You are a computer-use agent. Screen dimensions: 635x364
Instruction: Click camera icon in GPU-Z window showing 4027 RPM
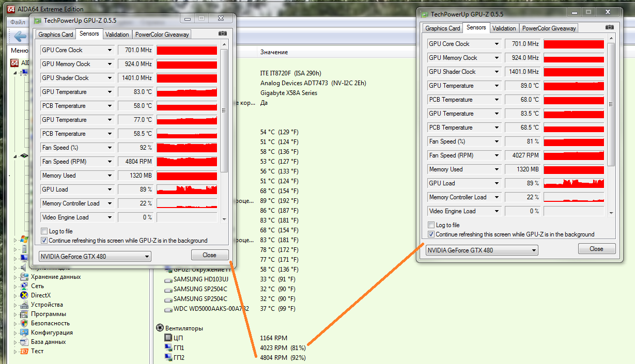click(x=610, y=27)
